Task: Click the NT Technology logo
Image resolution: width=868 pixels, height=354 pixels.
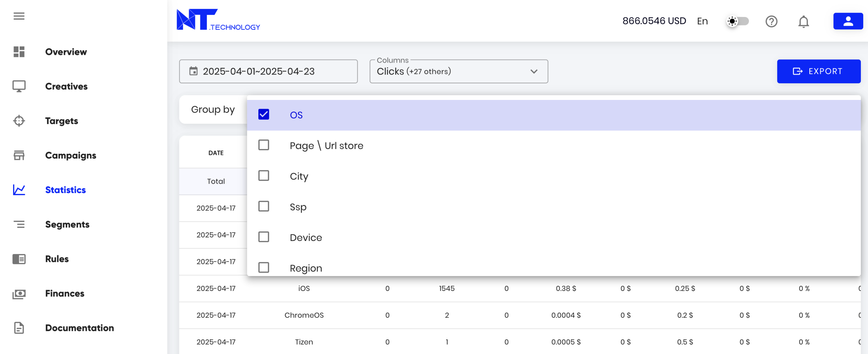Action: click(218, 20)
